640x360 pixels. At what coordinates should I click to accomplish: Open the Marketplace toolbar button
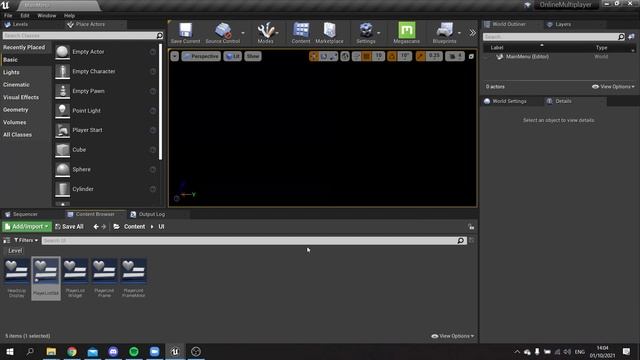tap(329, 33)
